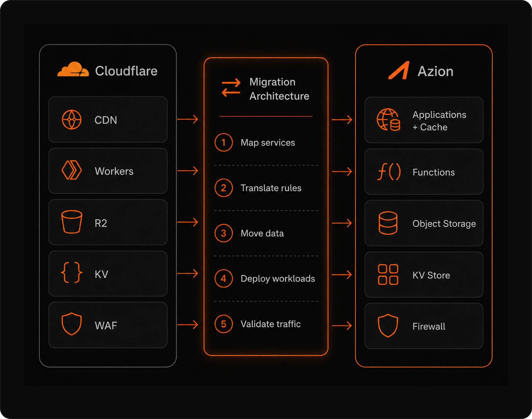Open the Applications + Cache card
The image size is (532, 419).
coord(424,120)
